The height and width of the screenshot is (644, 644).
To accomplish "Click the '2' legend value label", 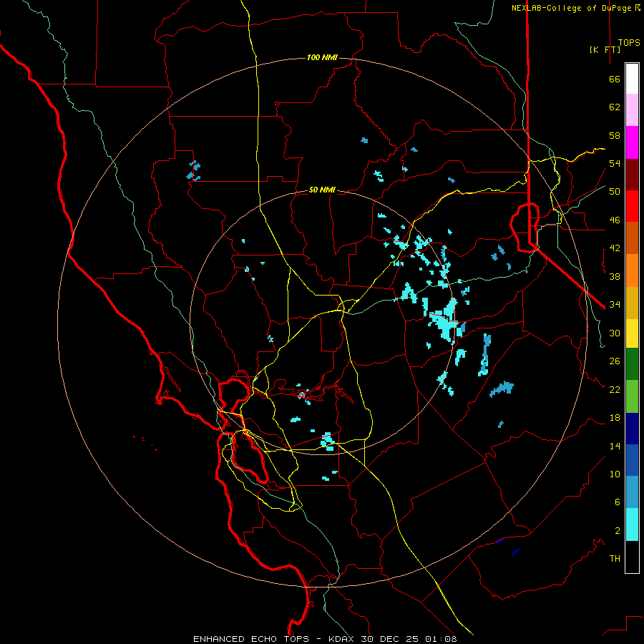I will click(618, 531).
